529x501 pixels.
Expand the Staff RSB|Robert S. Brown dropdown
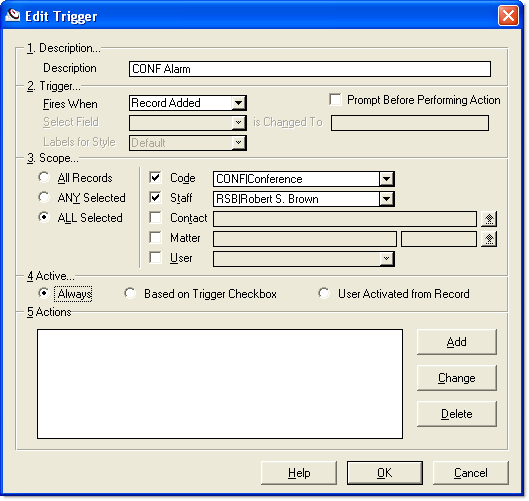386,199
